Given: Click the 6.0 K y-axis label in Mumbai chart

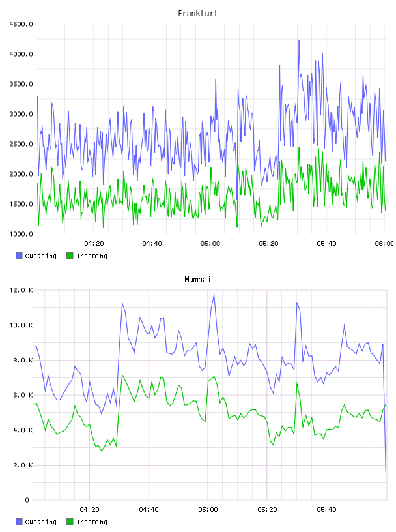Looking at the screenshot, I should pyautogui.click(x=23, y=395).
